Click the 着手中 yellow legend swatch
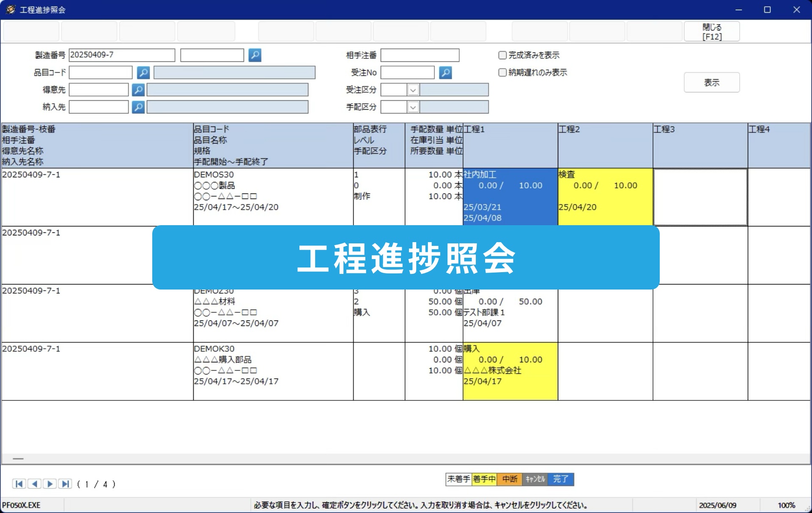Viewport: 812px width, 513px height. point(484,479)
